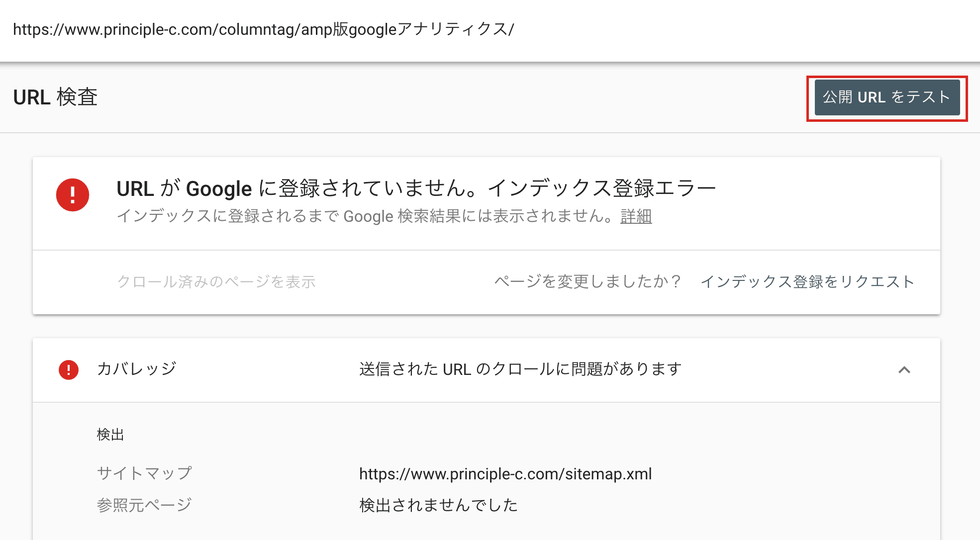Click the サイトマップ row label
The width and height of the screenshot is (980, 540).
tap(144, 473)
